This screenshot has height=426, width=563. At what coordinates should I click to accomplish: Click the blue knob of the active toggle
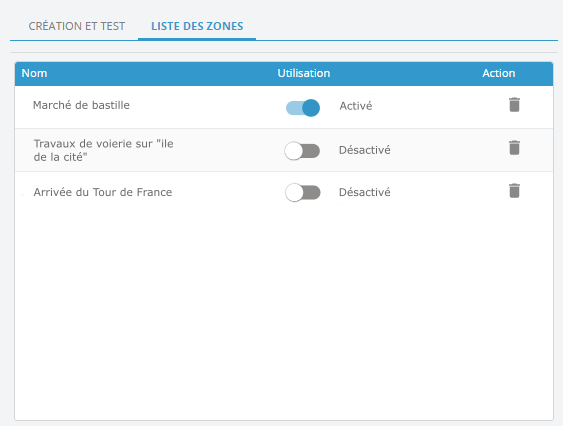(x=311, y=108)
